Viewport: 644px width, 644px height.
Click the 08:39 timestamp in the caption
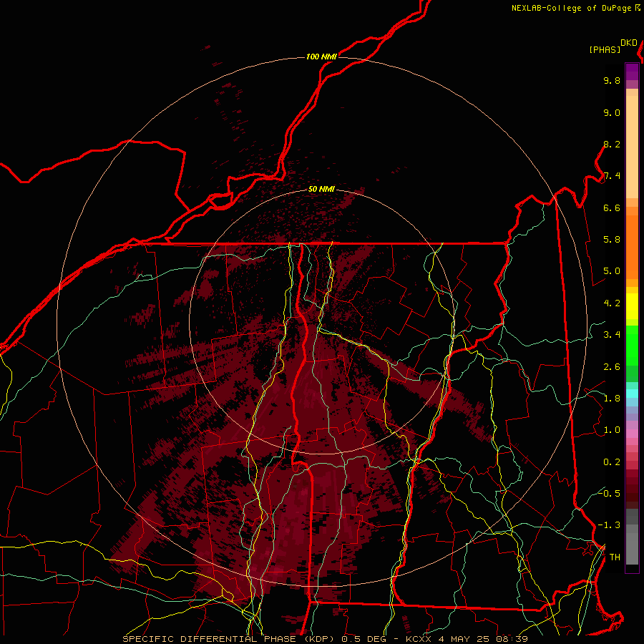click(x=512, y=639)
